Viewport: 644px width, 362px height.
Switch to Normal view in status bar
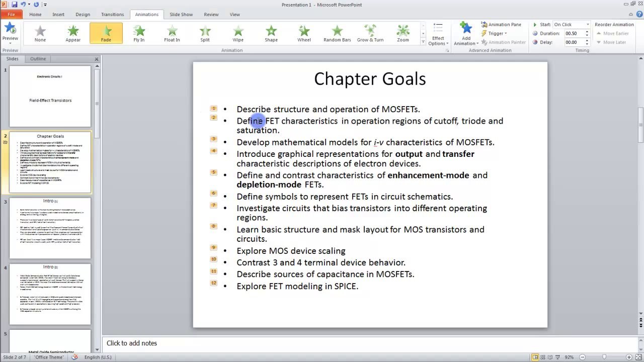pyautogui.click(x=535, y=357)
